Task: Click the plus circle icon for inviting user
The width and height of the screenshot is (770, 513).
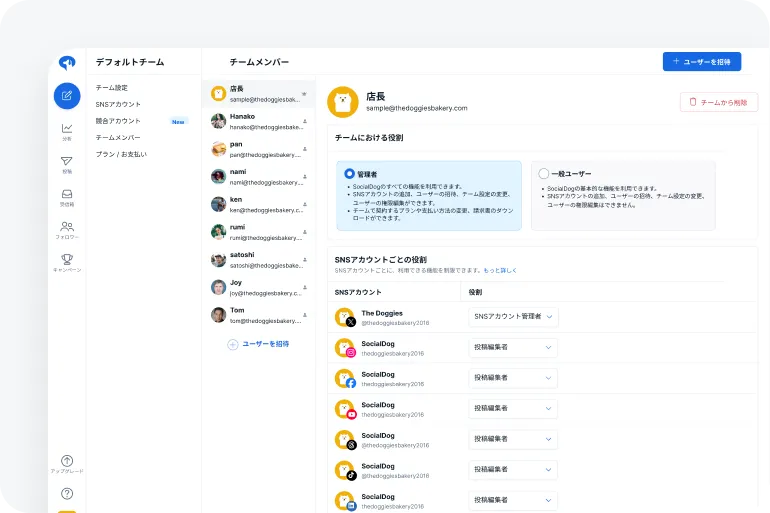Action: [233, 345]
